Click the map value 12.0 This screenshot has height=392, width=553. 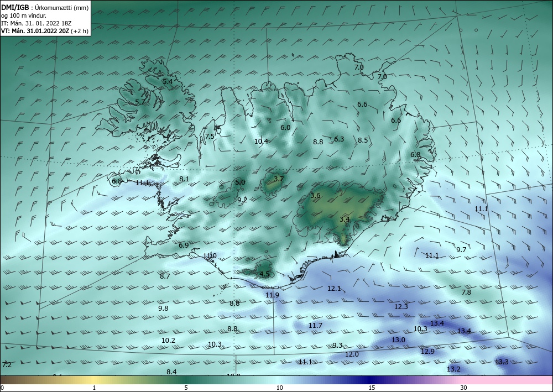click(352, 354)
